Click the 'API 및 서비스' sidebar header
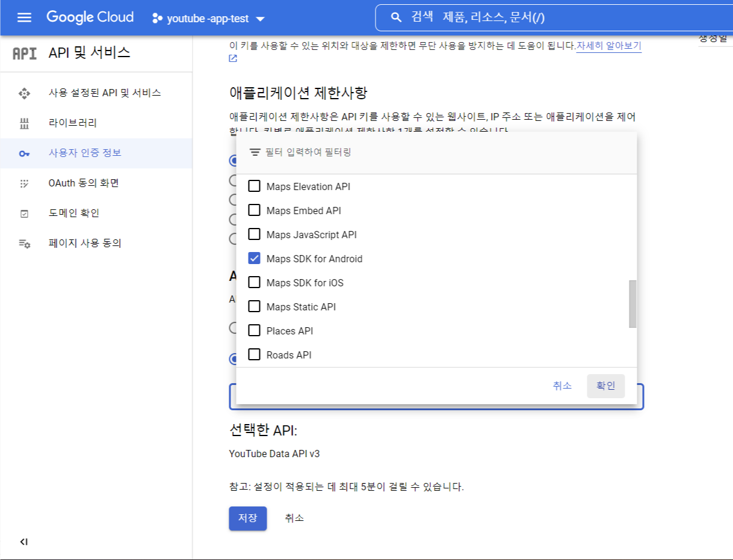The width and height of the screenshot is (733, 560). pos(90,53)
